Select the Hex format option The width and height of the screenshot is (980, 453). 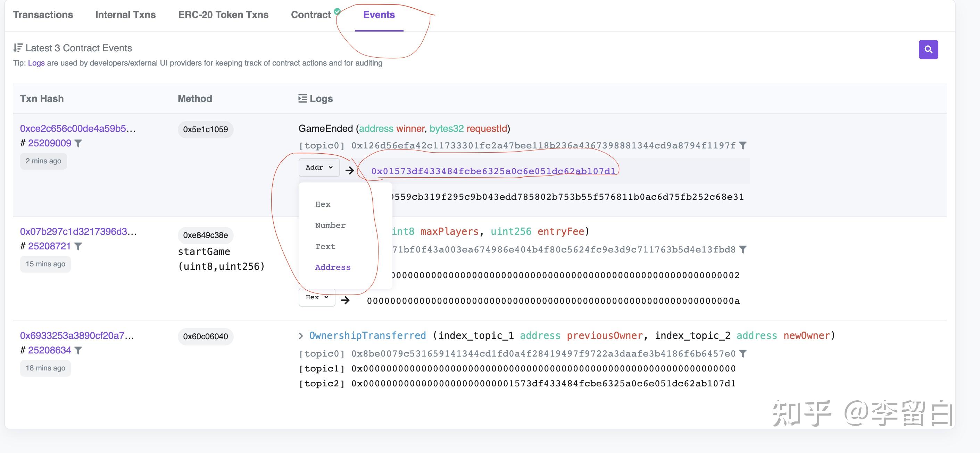323,204
